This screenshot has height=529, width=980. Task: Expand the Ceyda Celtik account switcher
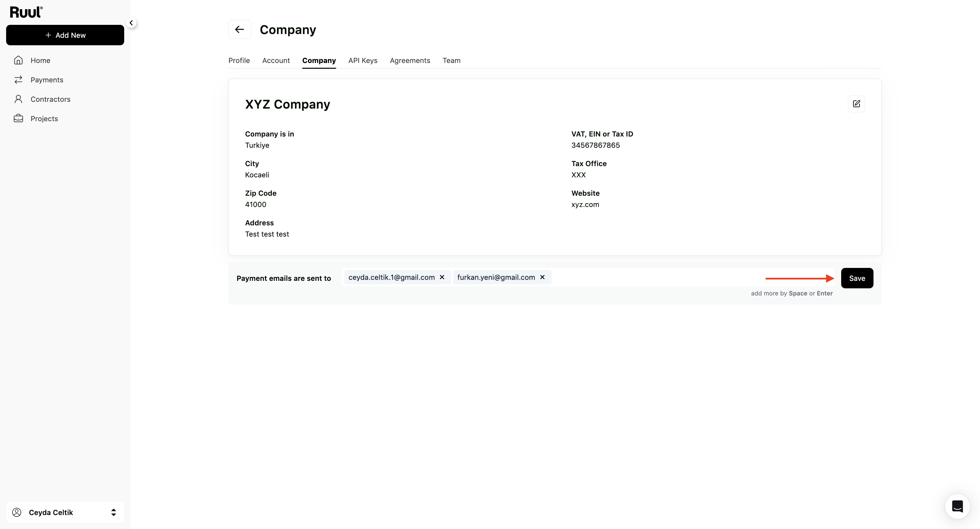point(65,512)
